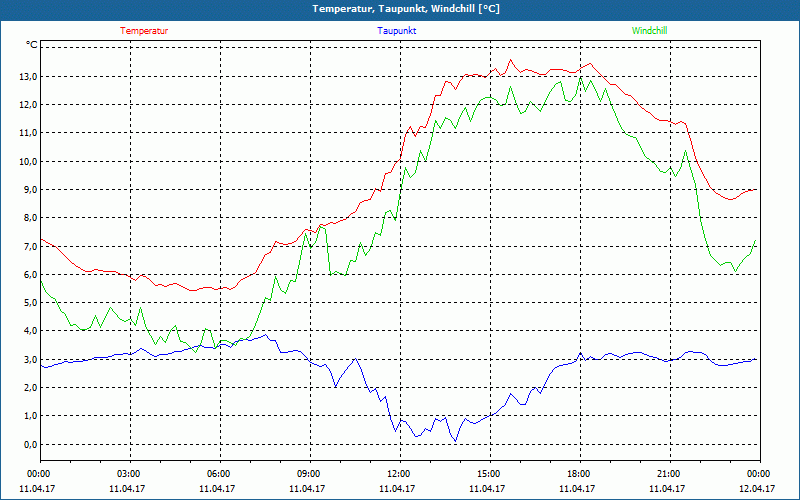Screen dimensions: 800x500
Task: Click the 9,0 y-axis value
Action: click(x=31, y=190)
